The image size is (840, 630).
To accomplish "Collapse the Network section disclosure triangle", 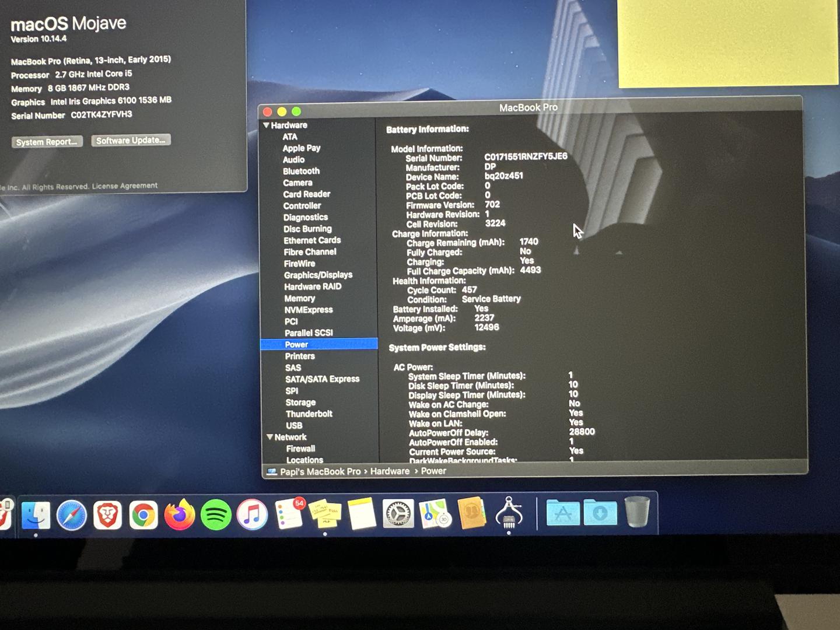I will coord(269,437).
